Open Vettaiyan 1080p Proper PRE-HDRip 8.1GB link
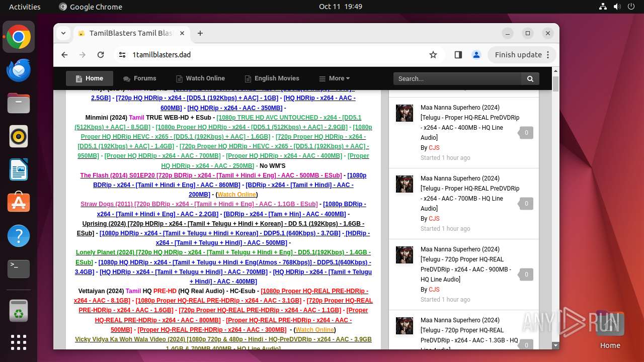Image resolution: width=644 pixels, height=362 pixels. 221,296
